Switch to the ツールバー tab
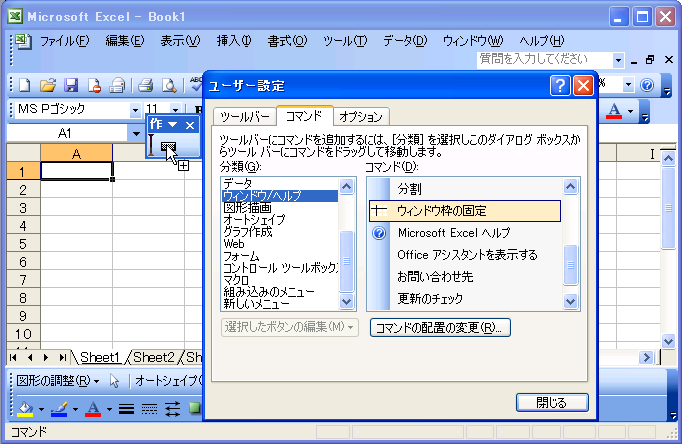The height and width of the screenshot is (444, 682). coord(244,117)
